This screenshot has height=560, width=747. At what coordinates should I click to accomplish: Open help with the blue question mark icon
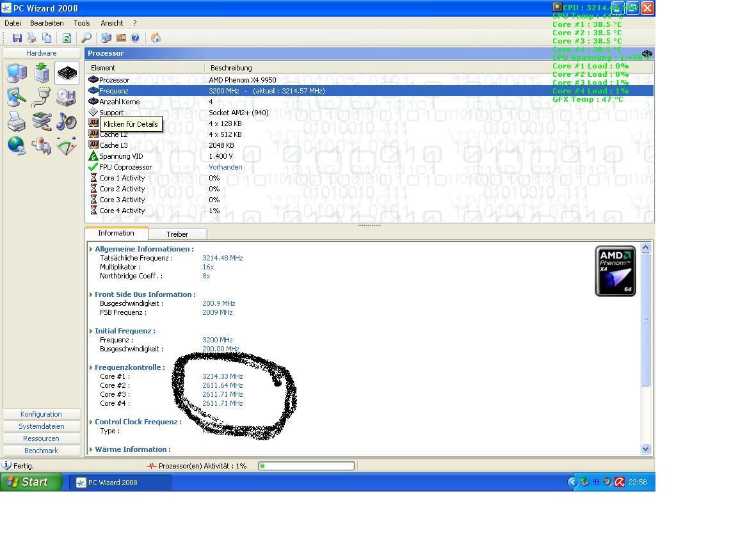click(135, 38)
